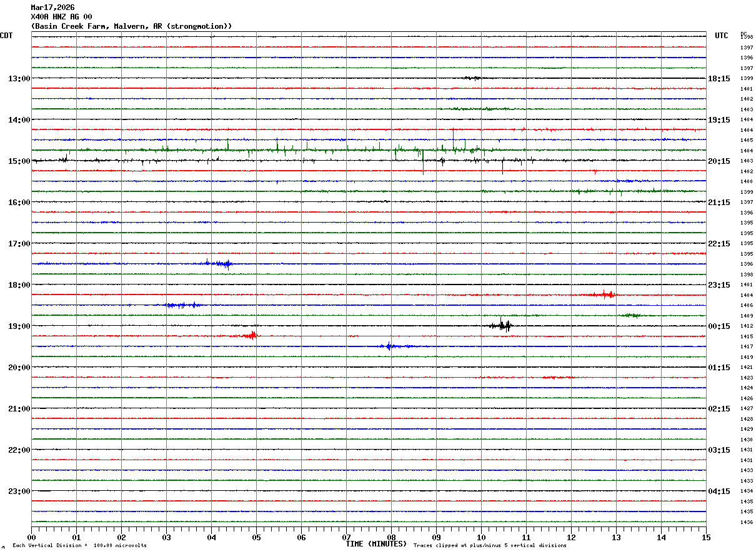The image size is (756, 554).
Task: Select minute tick label 15 on axis
Action: click(706, 537)
